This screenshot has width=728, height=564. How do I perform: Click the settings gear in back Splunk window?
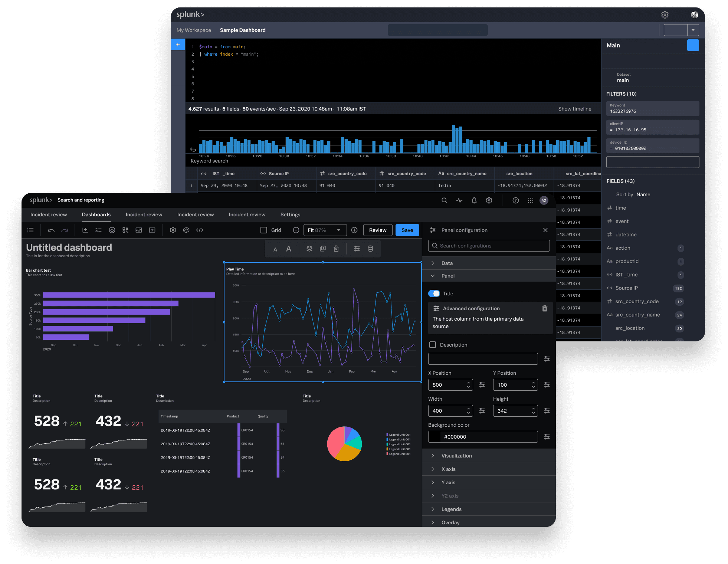click(665, 15)
